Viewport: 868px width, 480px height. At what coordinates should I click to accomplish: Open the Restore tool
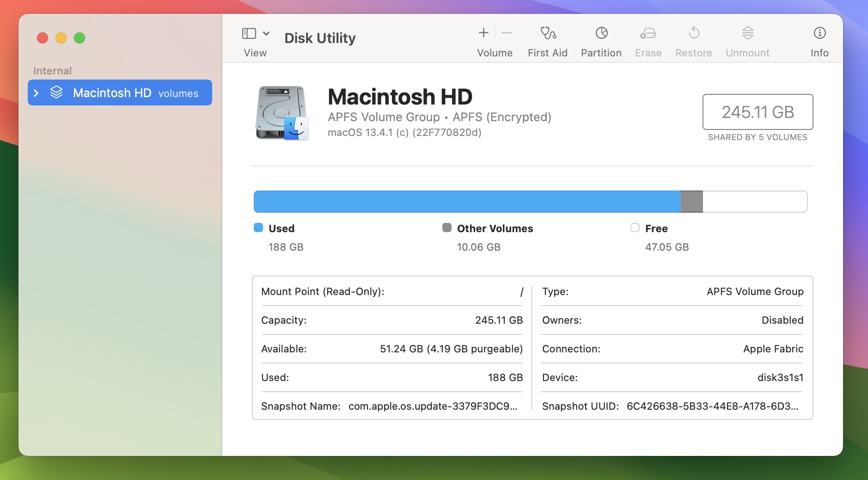click(x=693, y=39)
